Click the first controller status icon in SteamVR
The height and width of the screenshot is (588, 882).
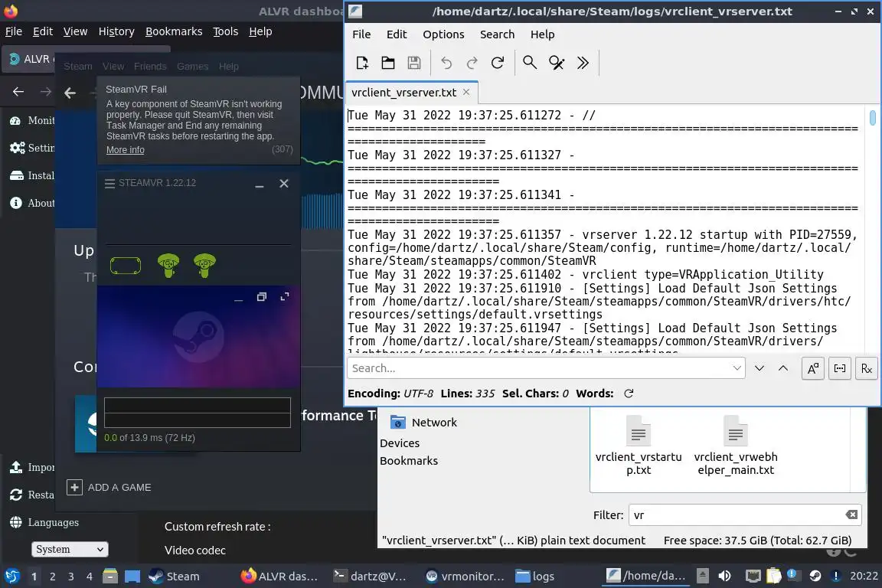[x=168, y=266]
